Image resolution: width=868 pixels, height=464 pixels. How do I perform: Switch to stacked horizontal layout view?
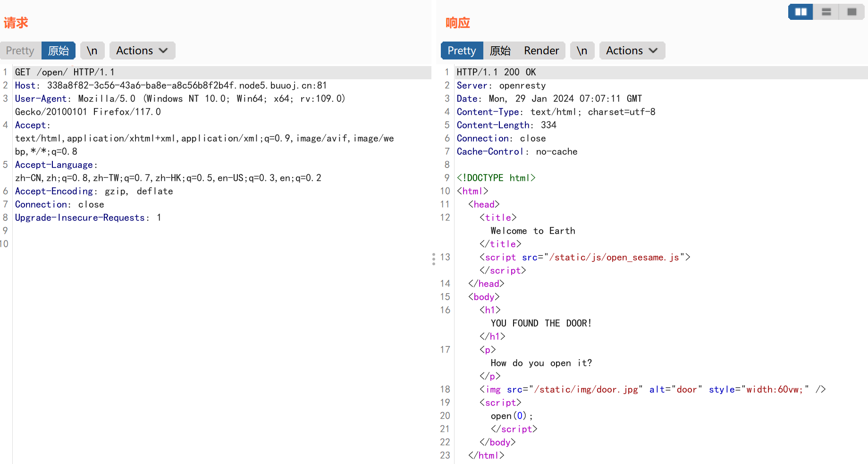click(x=826, y=12)
